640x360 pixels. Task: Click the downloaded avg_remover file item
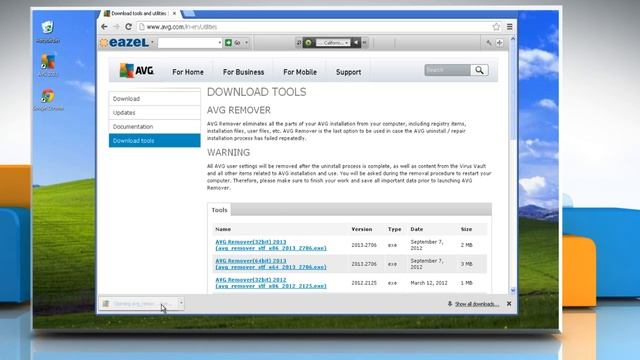(x=141, y=304)
